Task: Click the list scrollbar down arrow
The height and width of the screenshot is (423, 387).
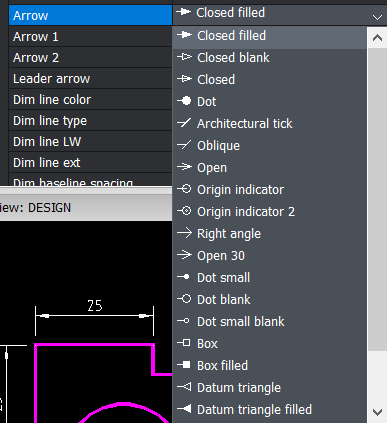Action: (377, 412)
